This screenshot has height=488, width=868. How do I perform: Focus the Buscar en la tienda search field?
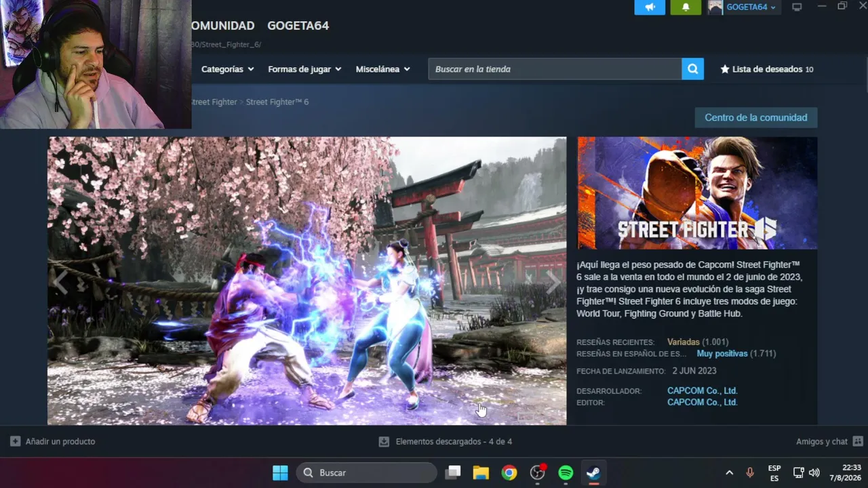pyautogui.click(x=555, y=69)
